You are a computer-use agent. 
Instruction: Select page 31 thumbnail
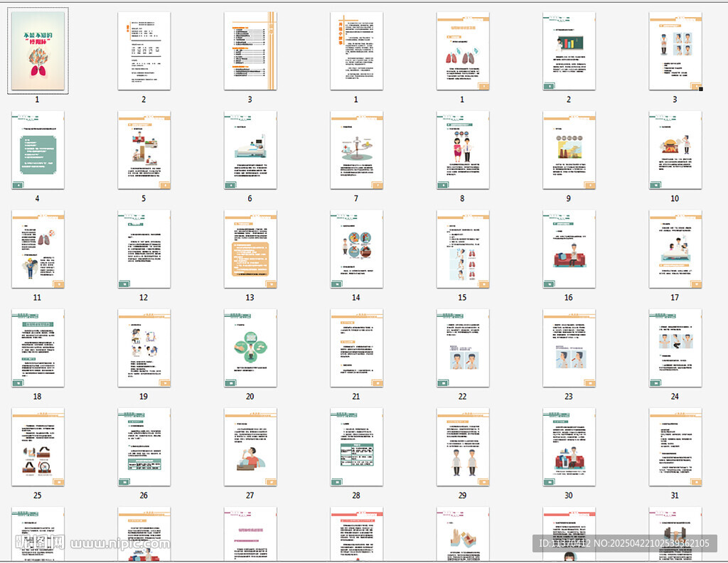pyautogui.click(x=675, y=446)
